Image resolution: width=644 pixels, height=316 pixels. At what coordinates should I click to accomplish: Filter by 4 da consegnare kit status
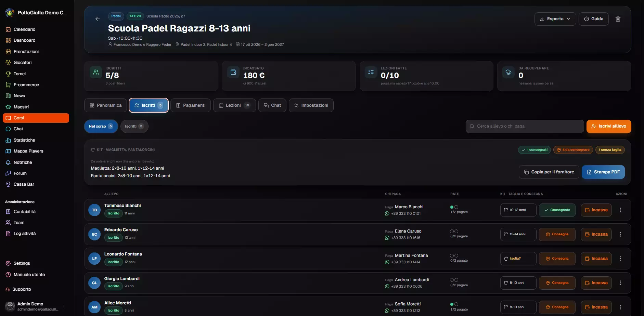(x=573, y=150)
